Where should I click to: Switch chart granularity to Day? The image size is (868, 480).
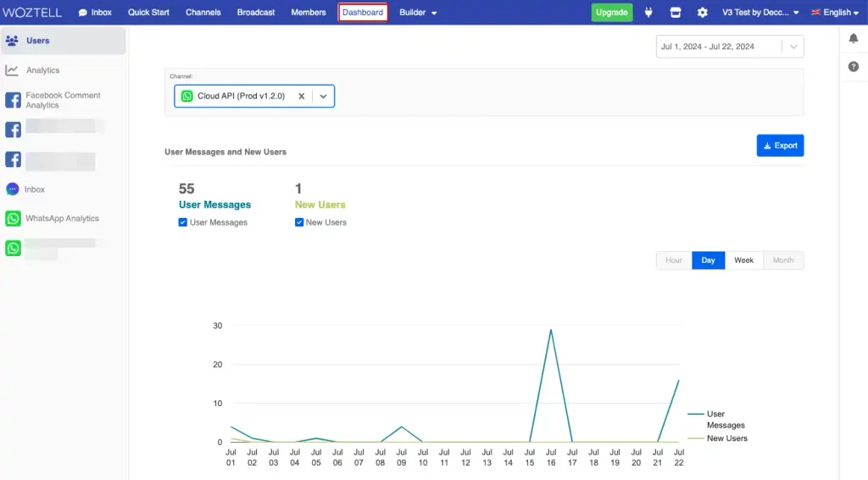pyautogui.click(x=708, y=260)
